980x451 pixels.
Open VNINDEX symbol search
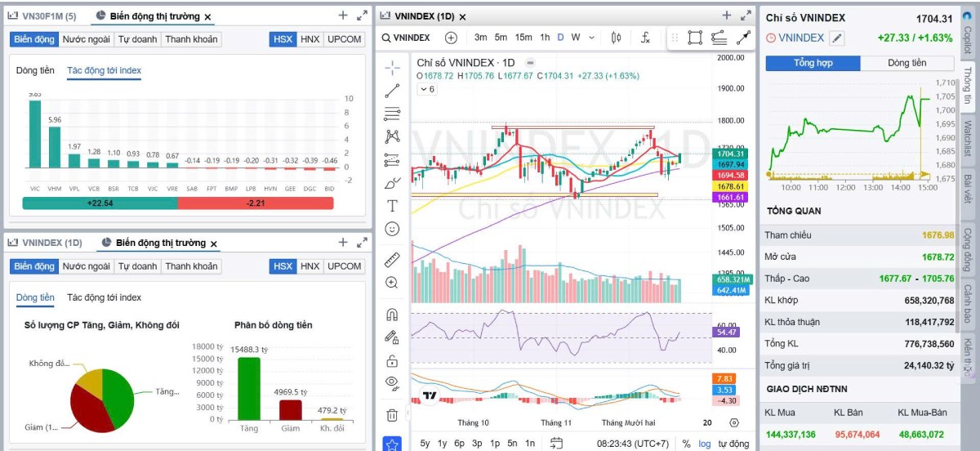click(x=406, y=37)
